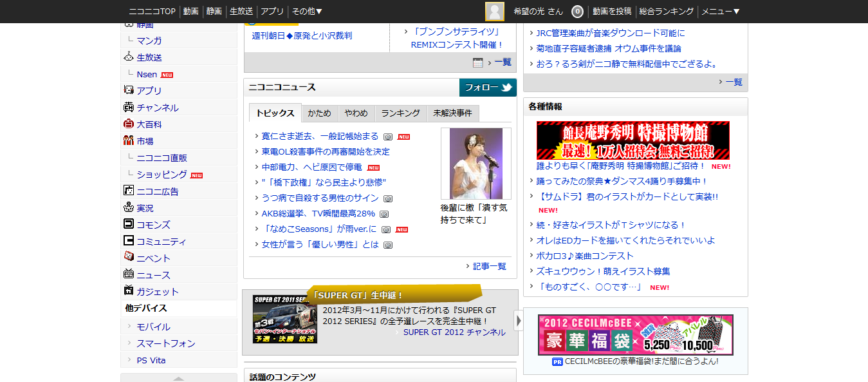Open Nsen in the sidebar

(x=147, y=74)
